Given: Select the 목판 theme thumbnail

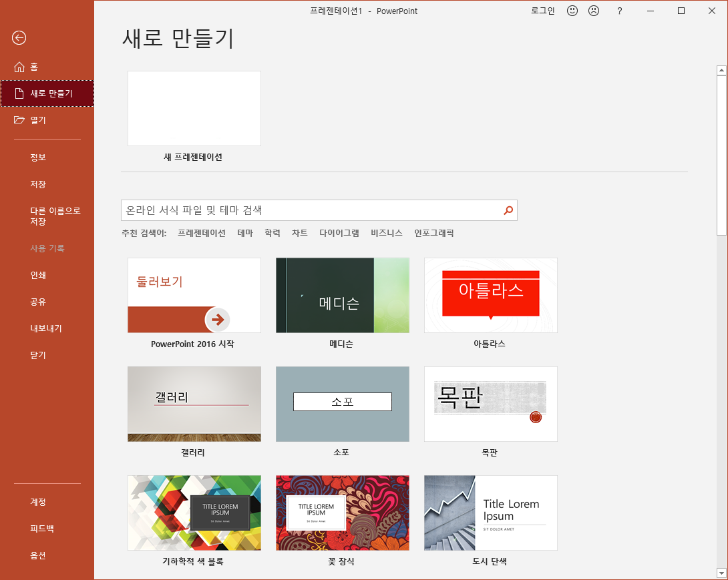Looking at the screenshot, I should coord(491,404).
